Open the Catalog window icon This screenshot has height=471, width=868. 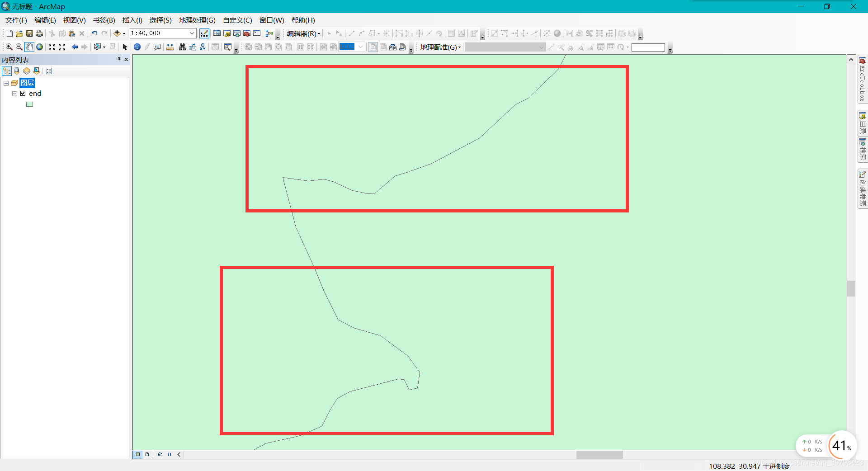coord(227,33)
